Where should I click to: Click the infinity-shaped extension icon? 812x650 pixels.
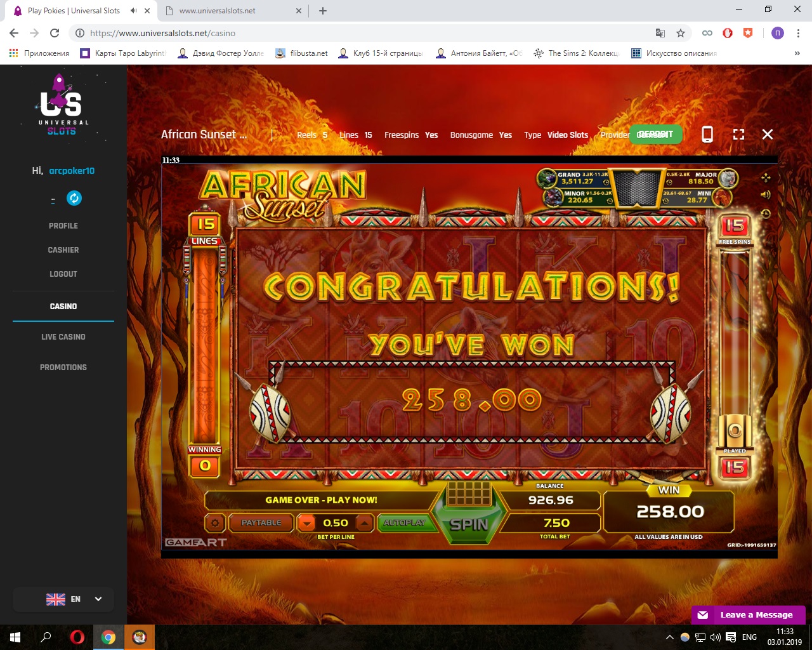[707, 33]
